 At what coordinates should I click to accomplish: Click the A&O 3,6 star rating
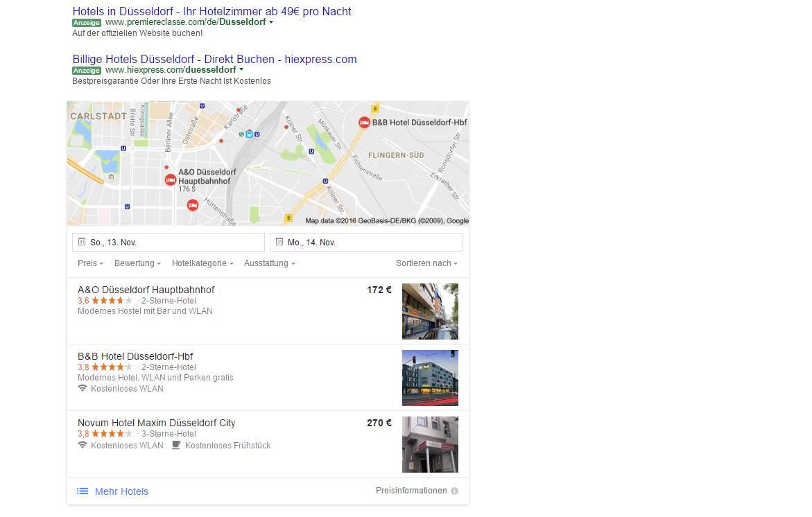(x=105, y=301)
